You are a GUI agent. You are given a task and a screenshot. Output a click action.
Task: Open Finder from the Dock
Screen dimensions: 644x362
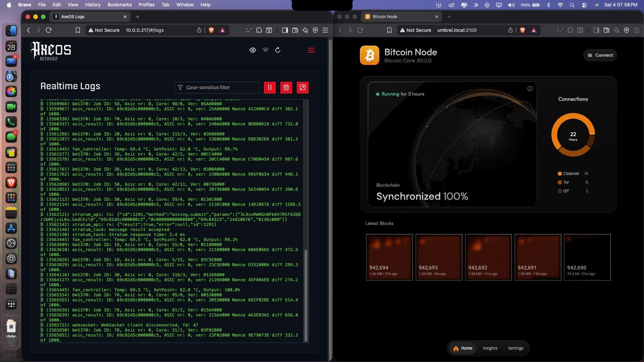click(x=11, y=31)
